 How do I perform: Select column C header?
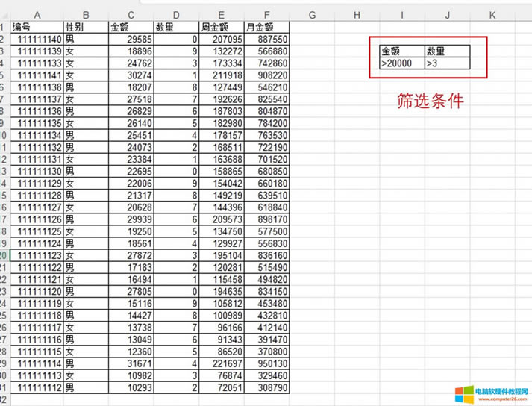coord(131,15)
